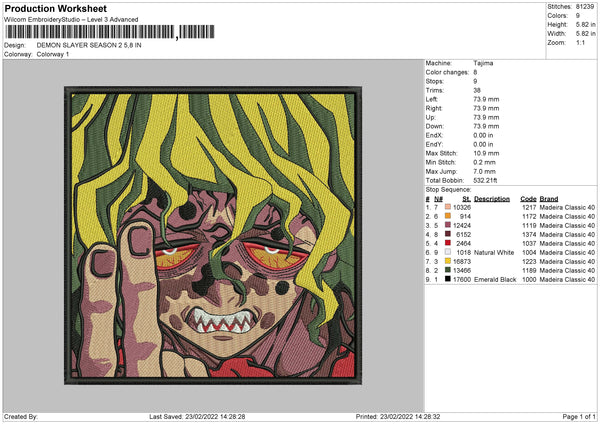This screenshot has height=424, width=600.
Task: Click the design name 'DEMON SLAYER SEASON 2 5,8 IN'
Action: click(x=89, y=45)
